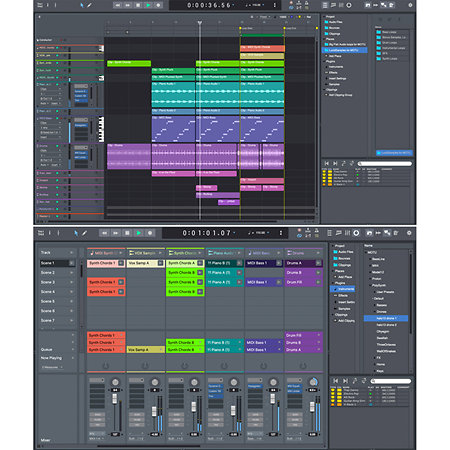
Task: Select Instruments in the Clips window content browser
Action: (x=344, y=289)
